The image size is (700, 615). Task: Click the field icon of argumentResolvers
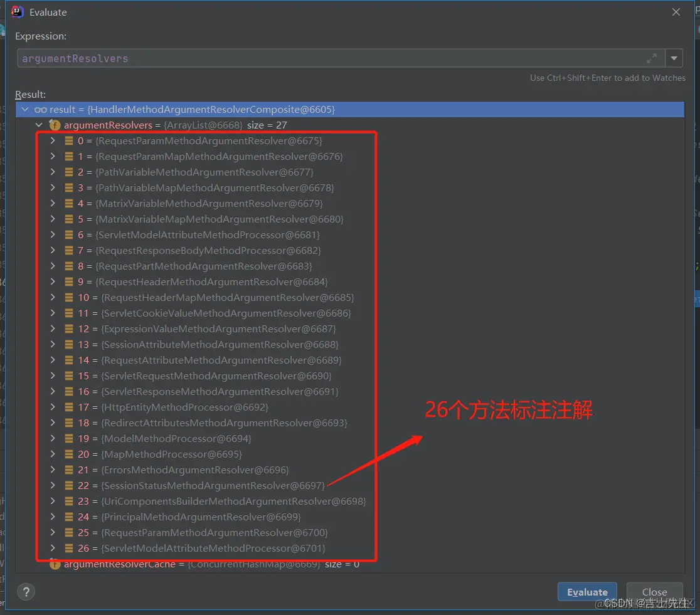(x=55, y=125)
